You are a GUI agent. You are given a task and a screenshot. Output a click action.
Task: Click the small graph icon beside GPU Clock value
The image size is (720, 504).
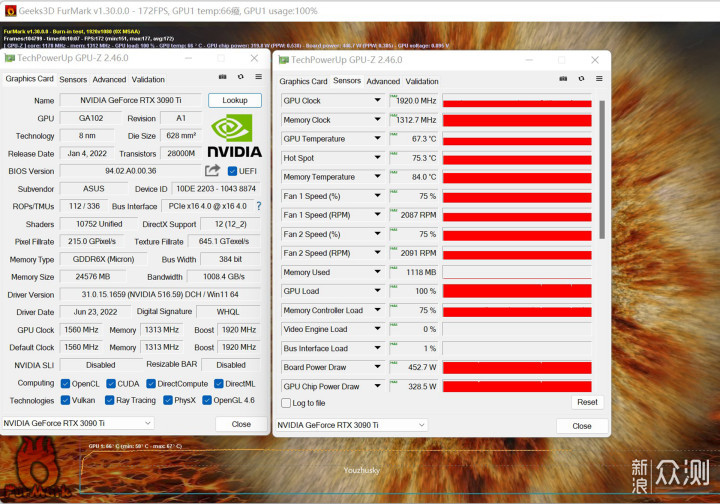coord(394,96)
